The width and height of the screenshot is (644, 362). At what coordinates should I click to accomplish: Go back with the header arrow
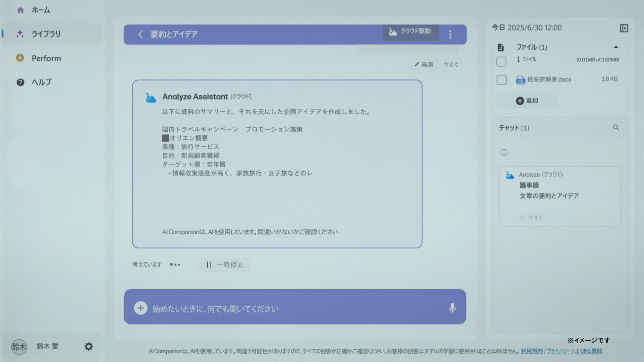tap(140, 34)
